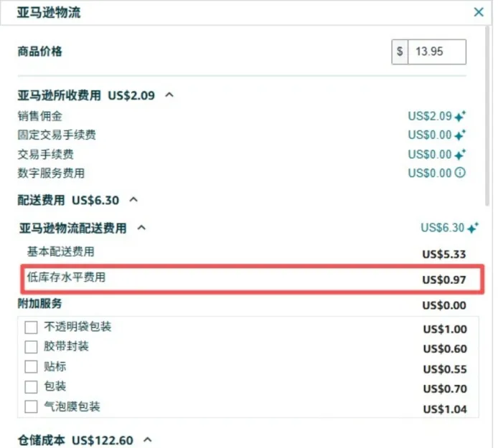
Task: Click 亚马逊物流配送费用 US$6.30 amount link
Action: [442, 229]
